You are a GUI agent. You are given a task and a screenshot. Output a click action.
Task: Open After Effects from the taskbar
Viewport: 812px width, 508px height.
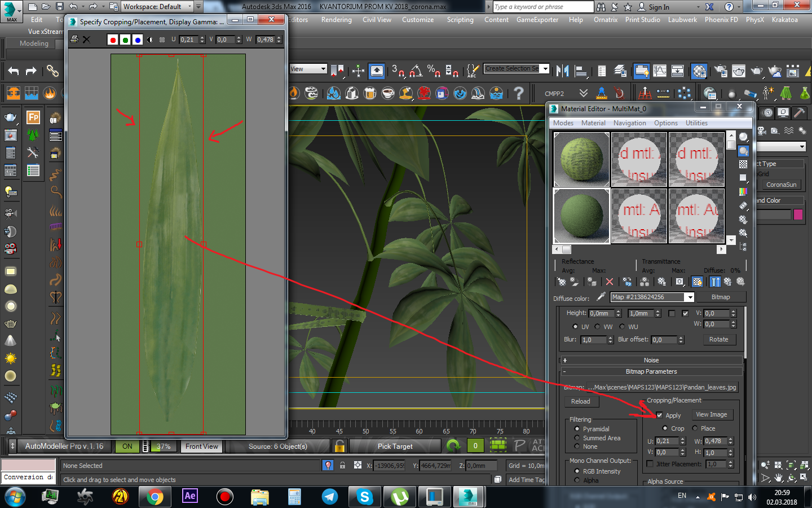point(190,497)
